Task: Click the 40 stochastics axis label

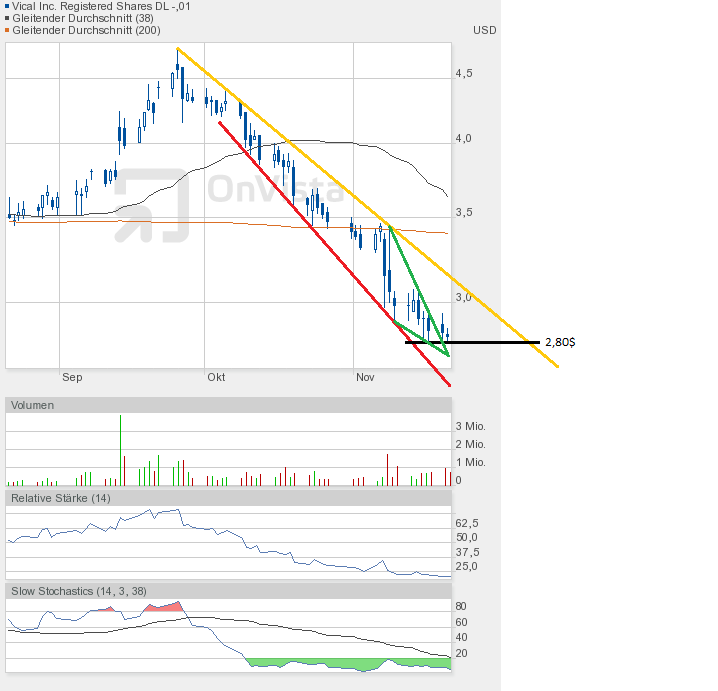Action: click(x=461, y=637)
